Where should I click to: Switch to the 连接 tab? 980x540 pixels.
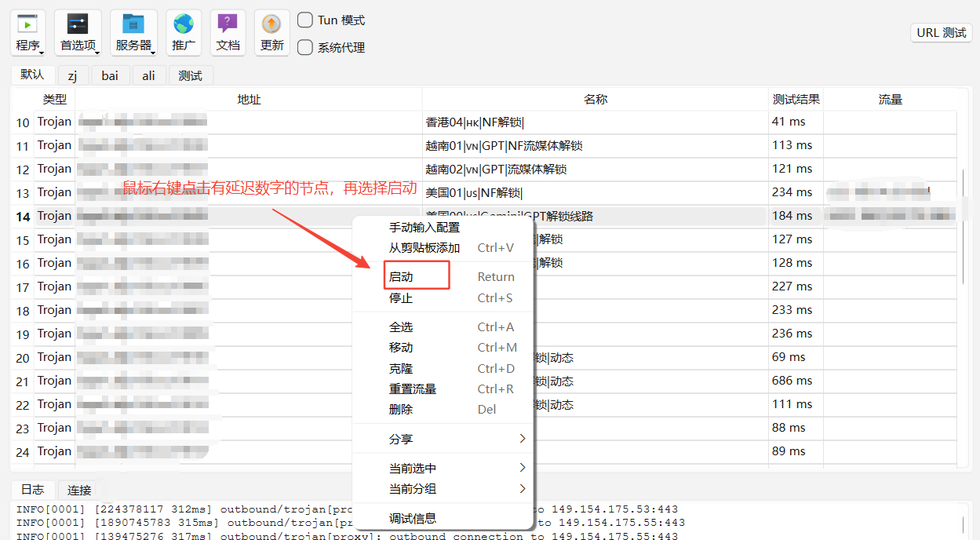(79, 490)
